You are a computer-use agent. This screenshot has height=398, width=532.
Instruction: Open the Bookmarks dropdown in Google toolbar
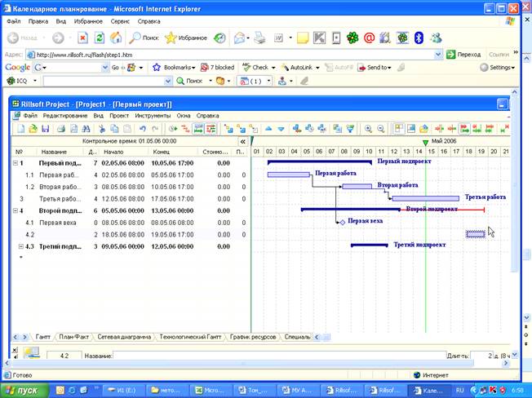193,68
